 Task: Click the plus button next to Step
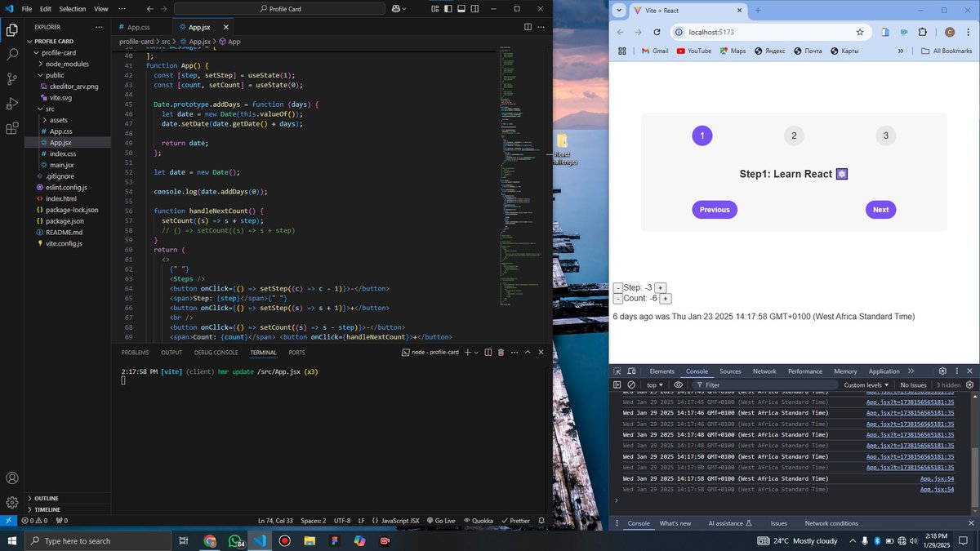tap(660, 287)
